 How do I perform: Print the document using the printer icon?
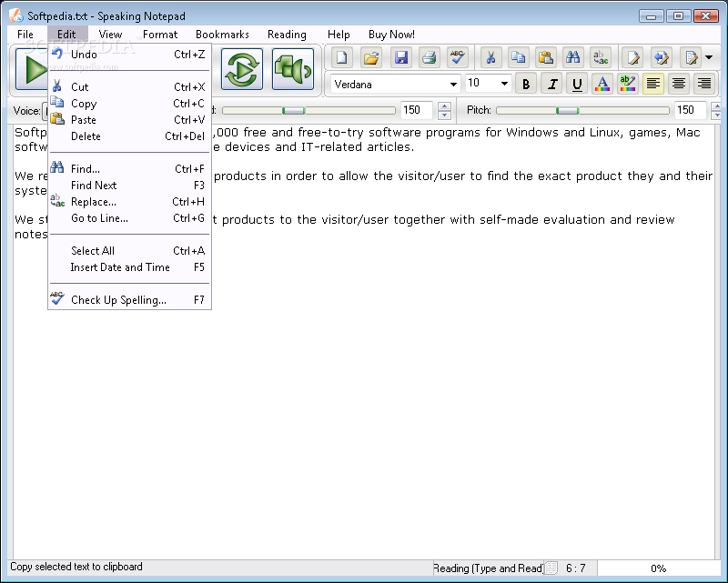pos(430,57)
